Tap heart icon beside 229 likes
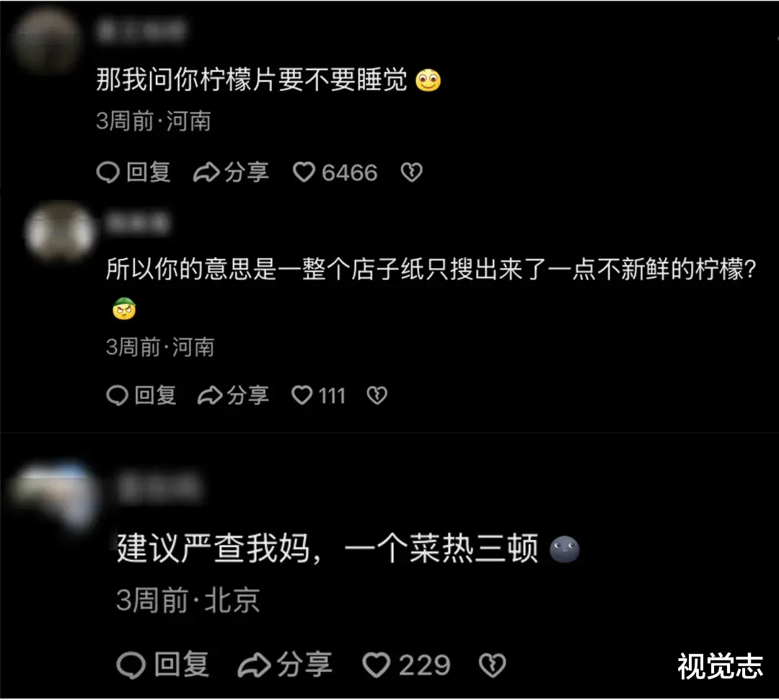Viewport: 779px width, 700px height. [x=377, y=665]
